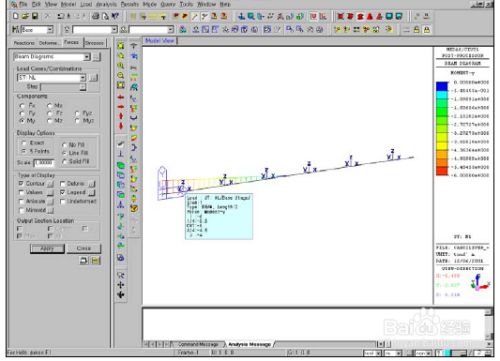This screenshot has height=361, width=500.
Task: Click the Close button in panel
Action: [83, 248]
